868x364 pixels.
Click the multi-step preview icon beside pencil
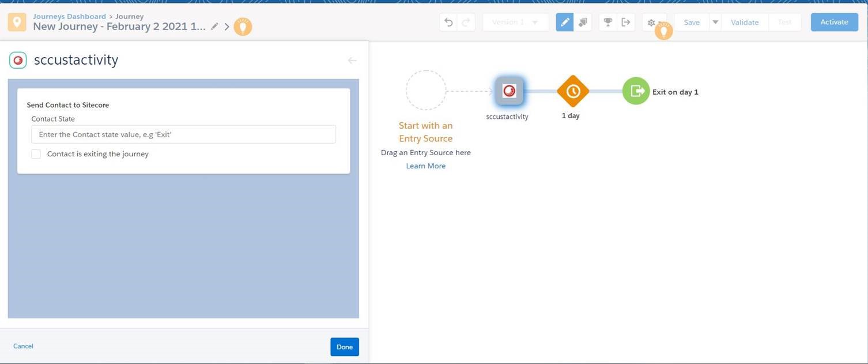coord(582,21)
